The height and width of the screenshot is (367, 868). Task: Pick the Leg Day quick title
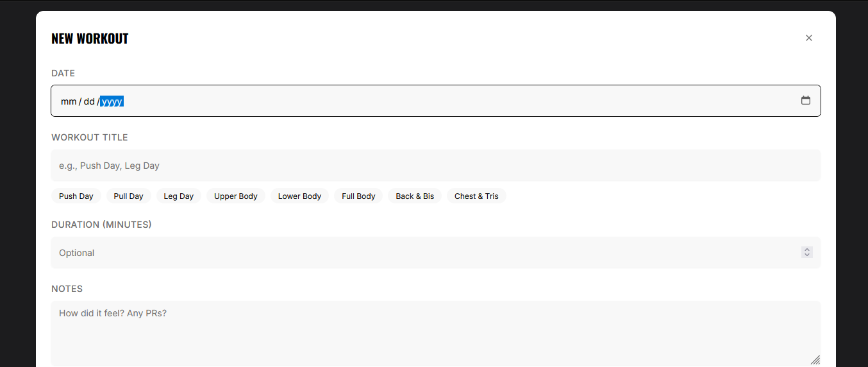[178, 196]
